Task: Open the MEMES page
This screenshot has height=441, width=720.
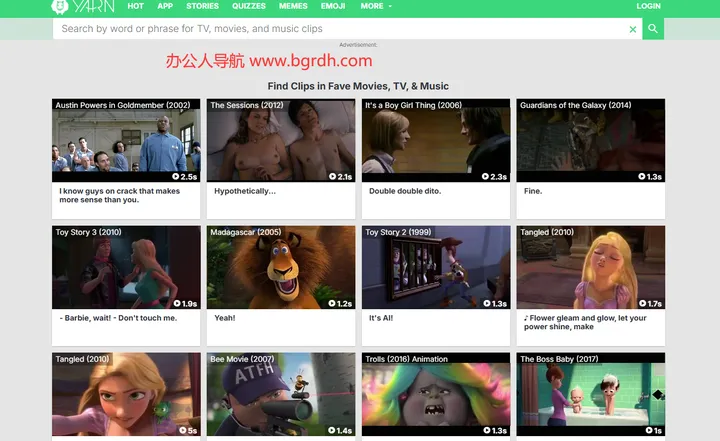Action: 293,6
